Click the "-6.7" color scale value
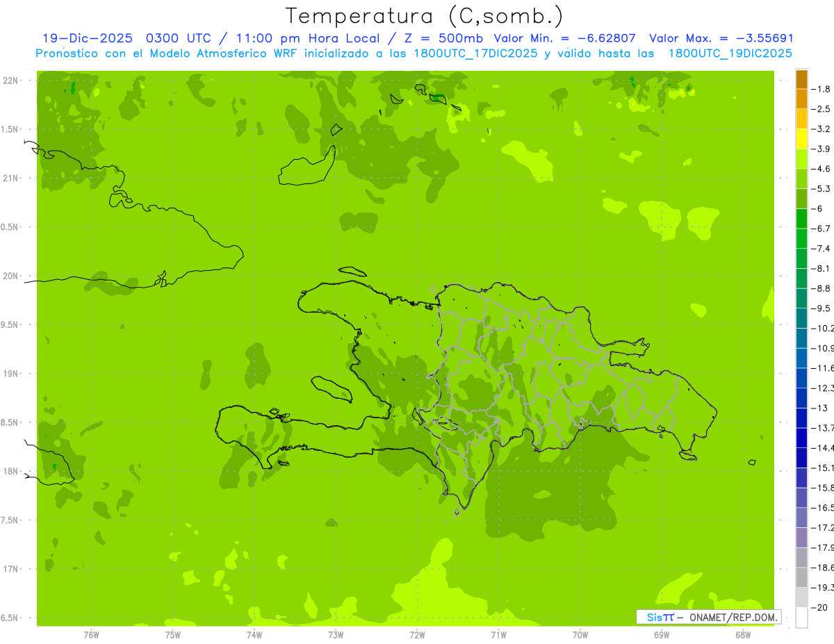 821,229
